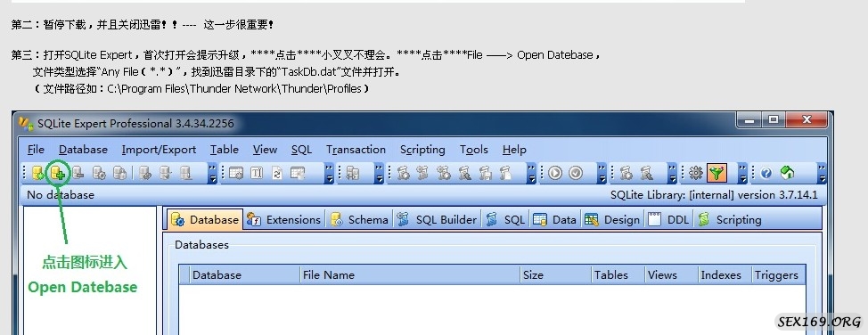Open the Import/Export menu
Image resolution: width=868 pixels, height=335 pixels.
pyautogui.click(x=159, y=150)
